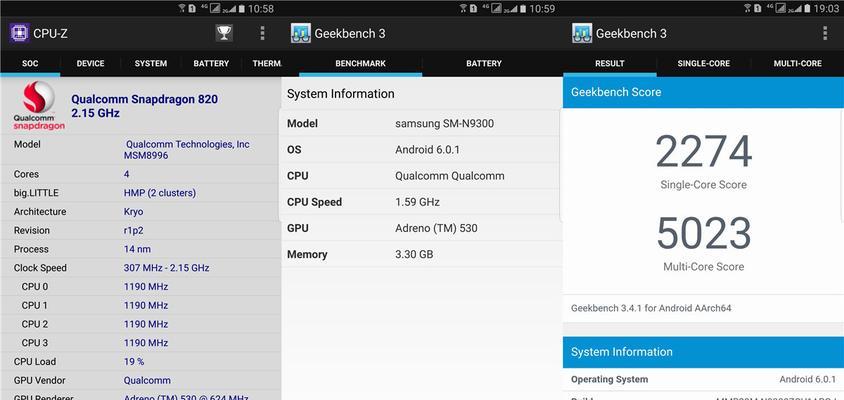This screenshot has width=844, height=400.
Task: Tap the Geekbench 3 icon on result screen
Action: (582, 33)
